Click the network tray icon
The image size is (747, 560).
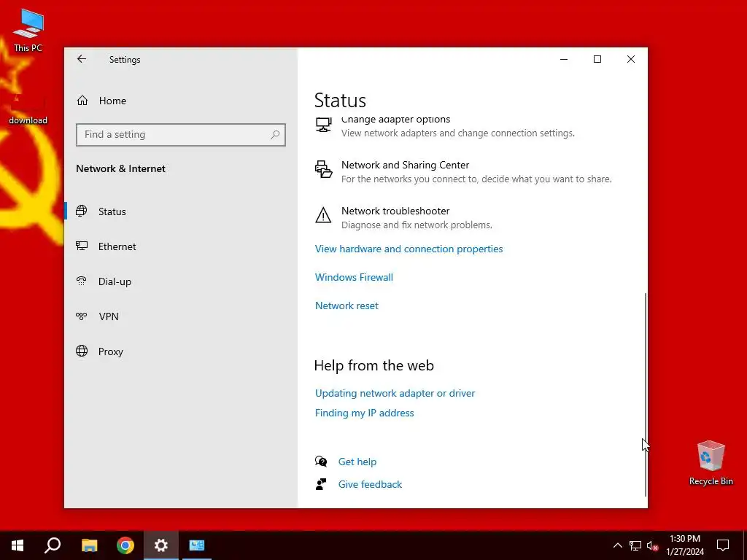pyautogui.click(x=635, y=545)
